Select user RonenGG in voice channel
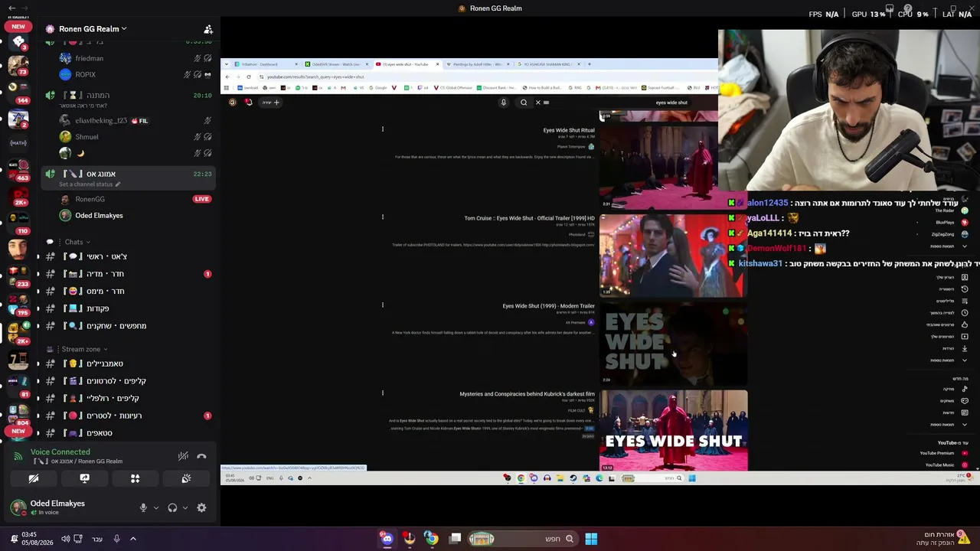980x551 pixels. [90, 199]
